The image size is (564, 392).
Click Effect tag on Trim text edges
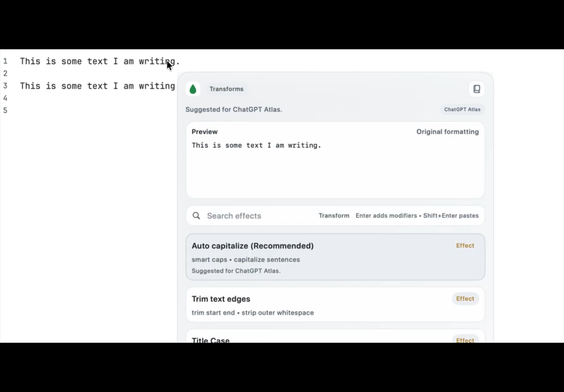pos(465,299)
